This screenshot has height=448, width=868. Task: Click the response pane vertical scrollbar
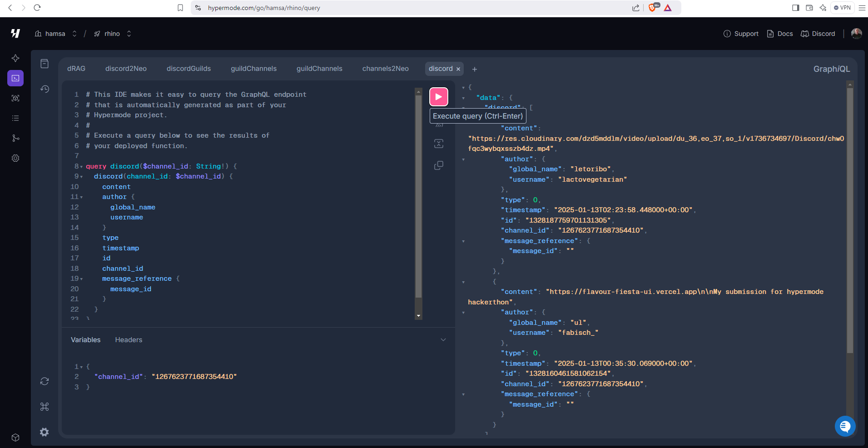point(850,220)
